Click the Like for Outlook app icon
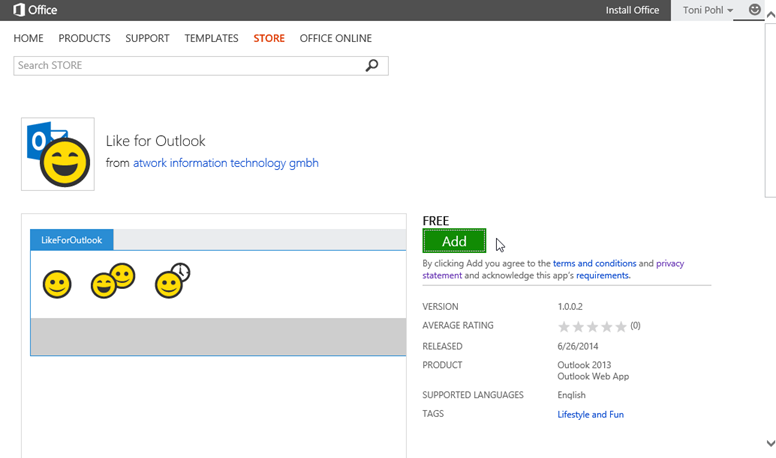The height and width of the screenshot is (458, 776). click(58, 154)
